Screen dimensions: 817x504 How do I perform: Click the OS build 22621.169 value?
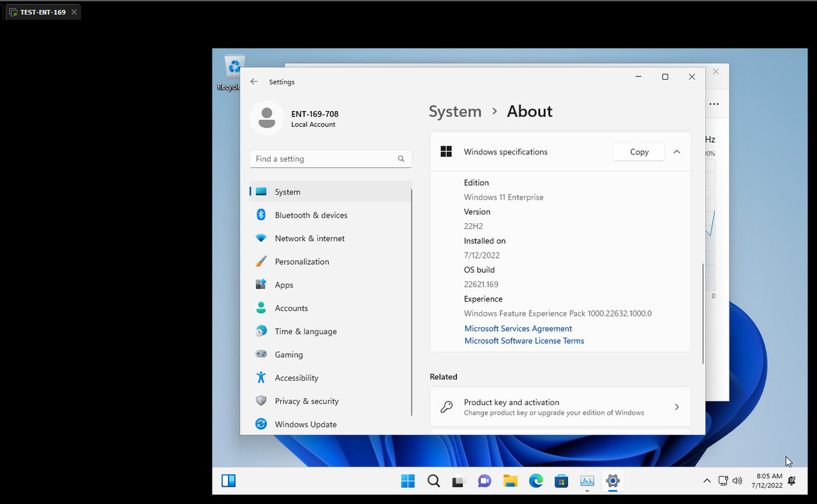coord(481,285)
